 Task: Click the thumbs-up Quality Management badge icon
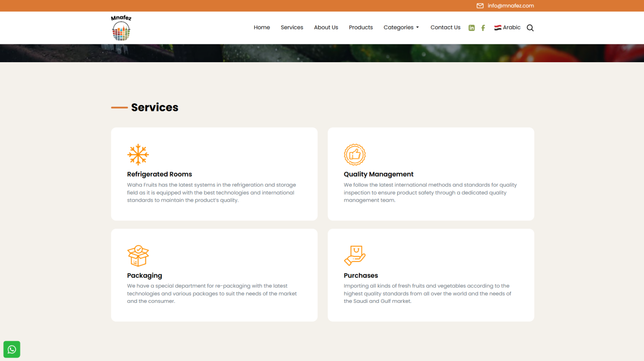coord(355,155)
